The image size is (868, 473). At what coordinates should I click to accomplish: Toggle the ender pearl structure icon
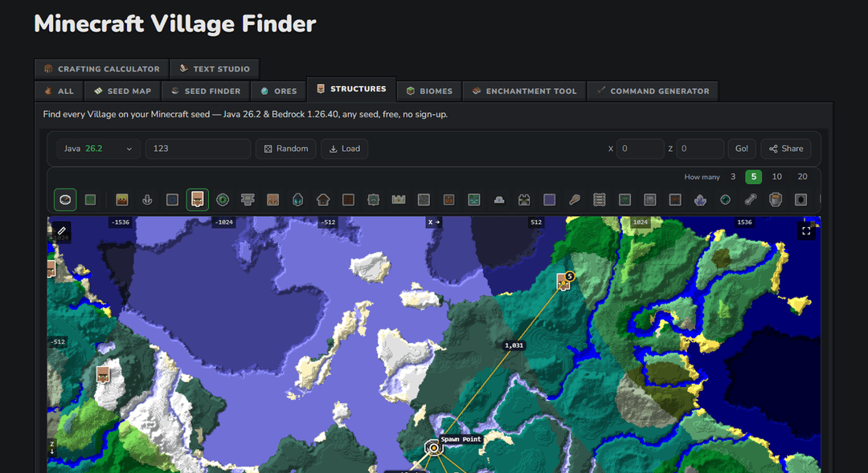[725, 200]
